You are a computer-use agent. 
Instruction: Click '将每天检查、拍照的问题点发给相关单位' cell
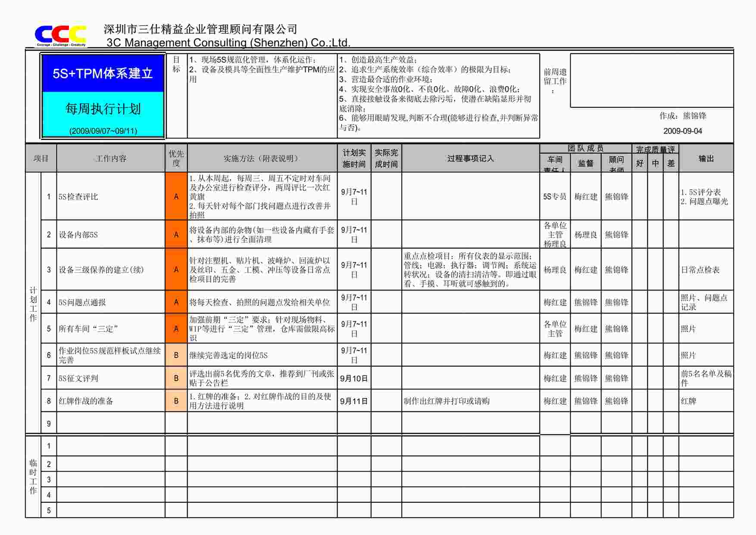(262, 302)
